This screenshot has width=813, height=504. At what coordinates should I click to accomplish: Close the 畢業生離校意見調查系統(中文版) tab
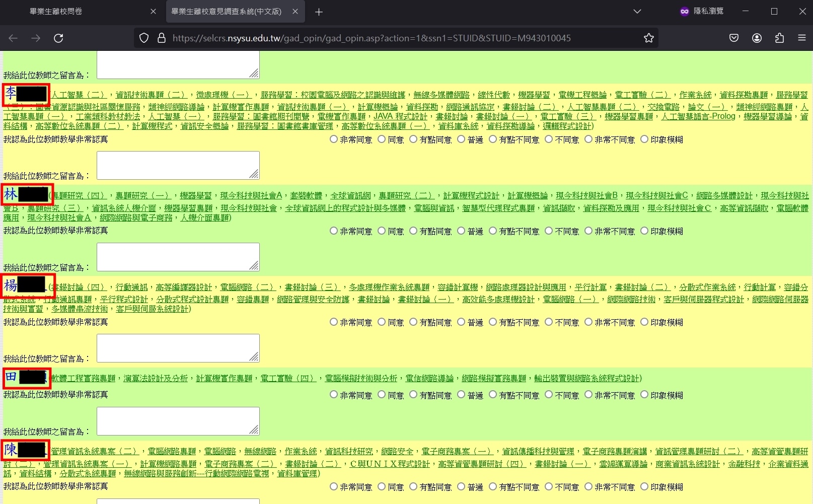(x=295, y=12)
